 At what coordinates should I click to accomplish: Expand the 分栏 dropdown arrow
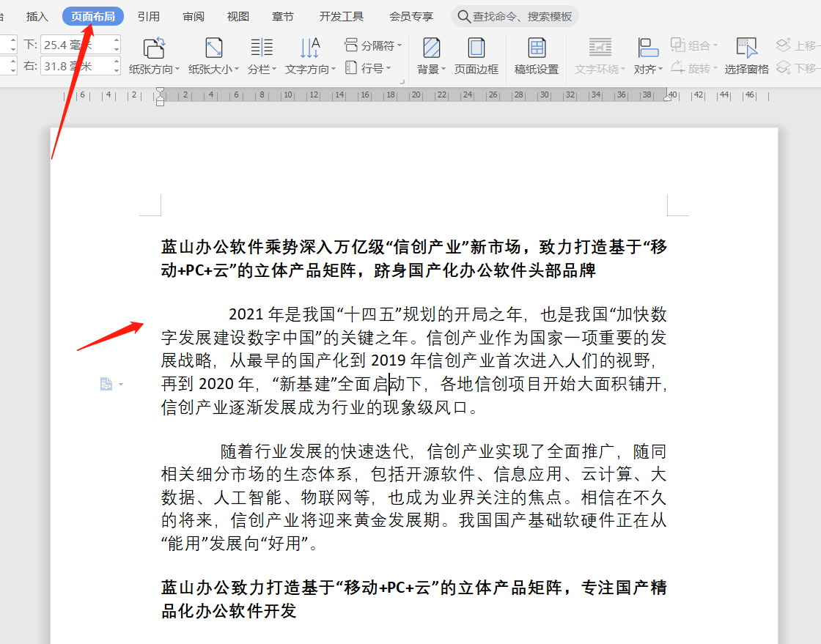pos(274,69)
